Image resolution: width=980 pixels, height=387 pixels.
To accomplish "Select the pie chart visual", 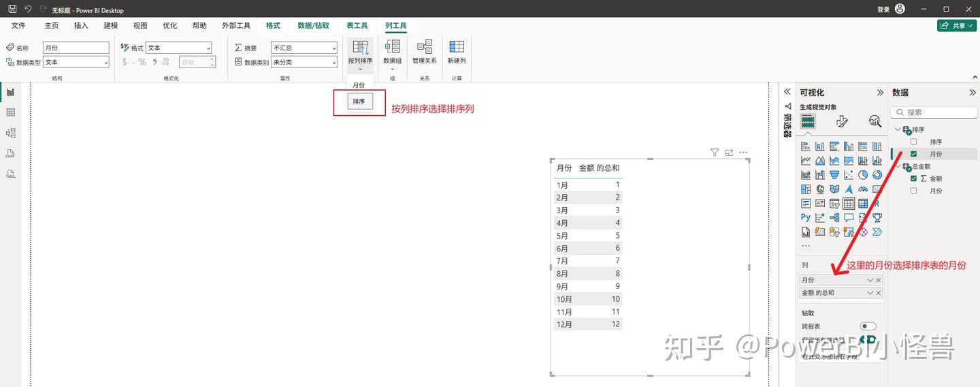I will point(863,175).
